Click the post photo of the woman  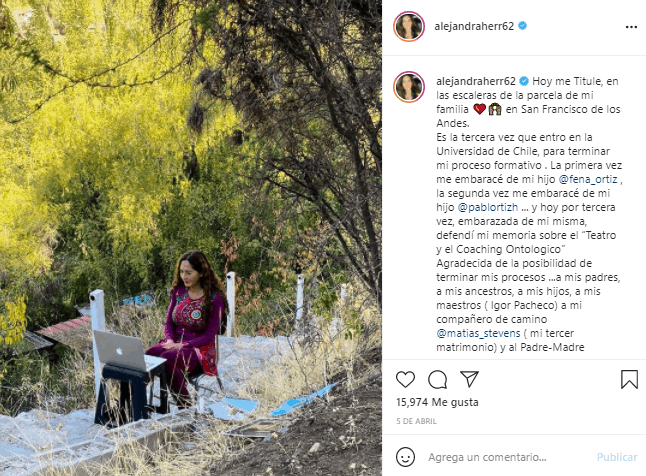pyautogui.click(x=191, y=238)
